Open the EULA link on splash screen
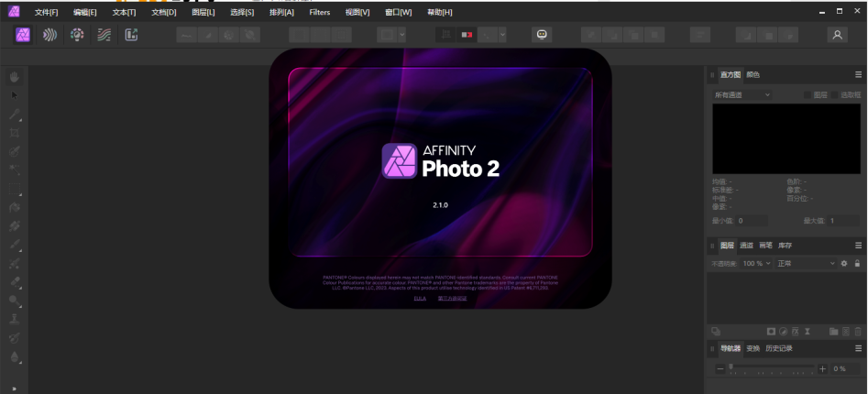The image size is (868, 394). 420,299
